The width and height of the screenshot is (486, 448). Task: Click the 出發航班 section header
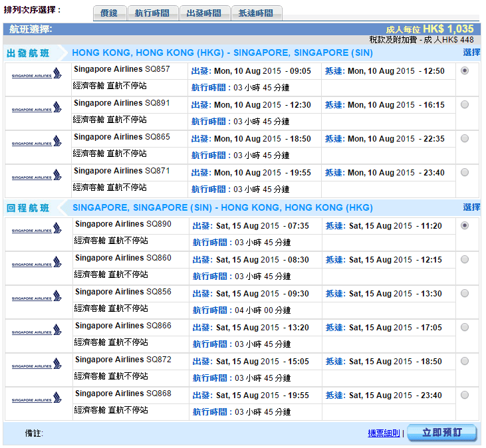coord(28,53)
